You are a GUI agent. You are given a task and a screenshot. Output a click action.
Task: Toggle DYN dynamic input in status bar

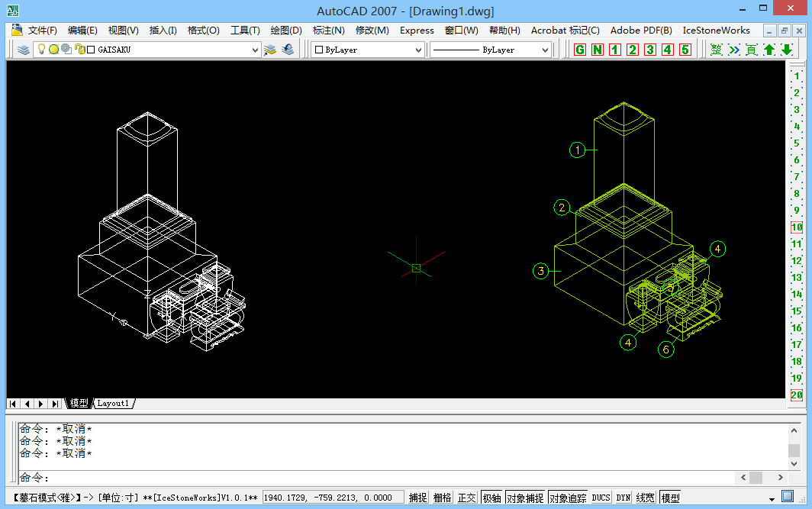coord(623,498)
